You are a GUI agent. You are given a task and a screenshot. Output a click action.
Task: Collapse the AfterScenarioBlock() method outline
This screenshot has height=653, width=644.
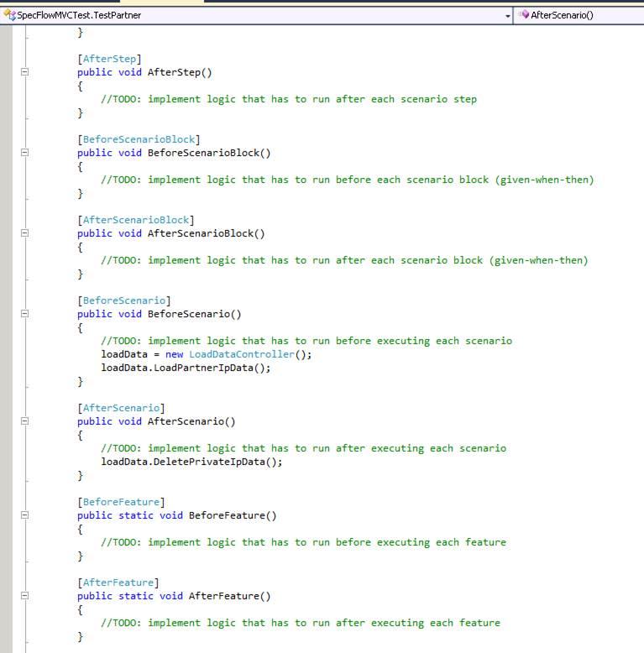tap(24, 232)
